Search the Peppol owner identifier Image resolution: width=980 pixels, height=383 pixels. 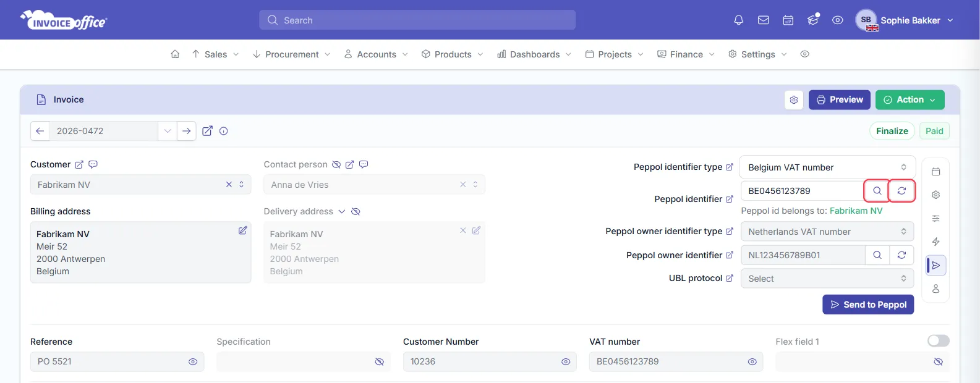point(877,255)
